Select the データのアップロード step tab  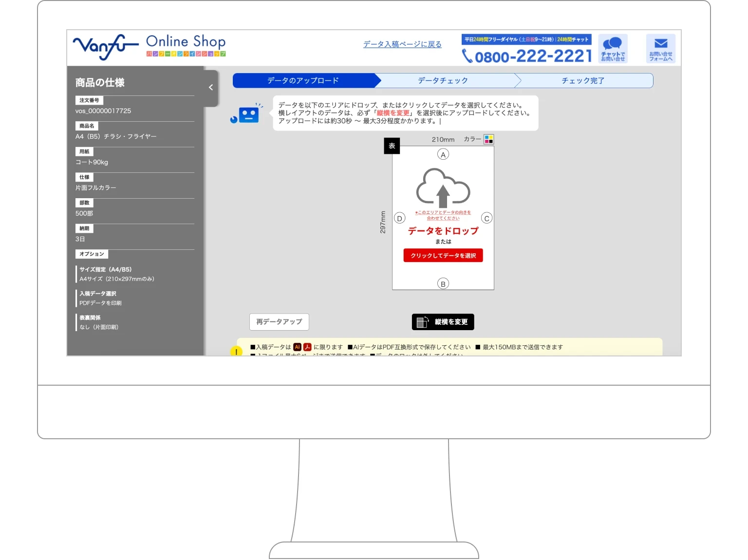click(x=303, y=80)
